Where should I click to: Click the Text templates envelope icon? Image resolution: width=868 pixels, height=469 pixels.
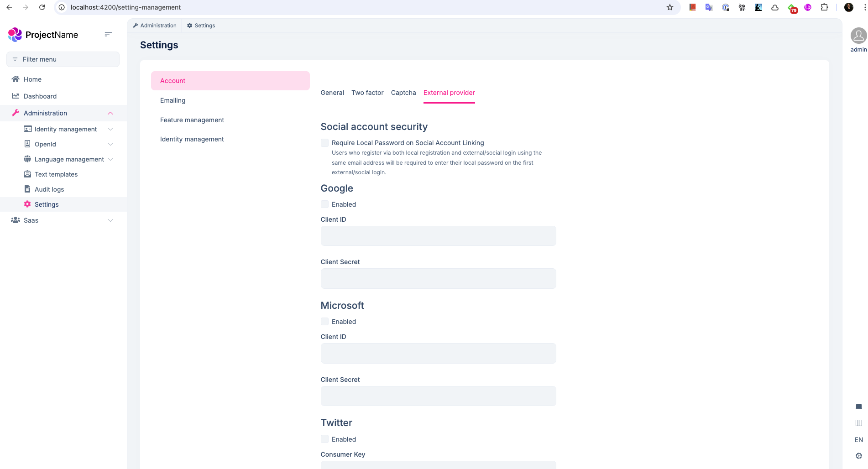(x=27, y=174)
